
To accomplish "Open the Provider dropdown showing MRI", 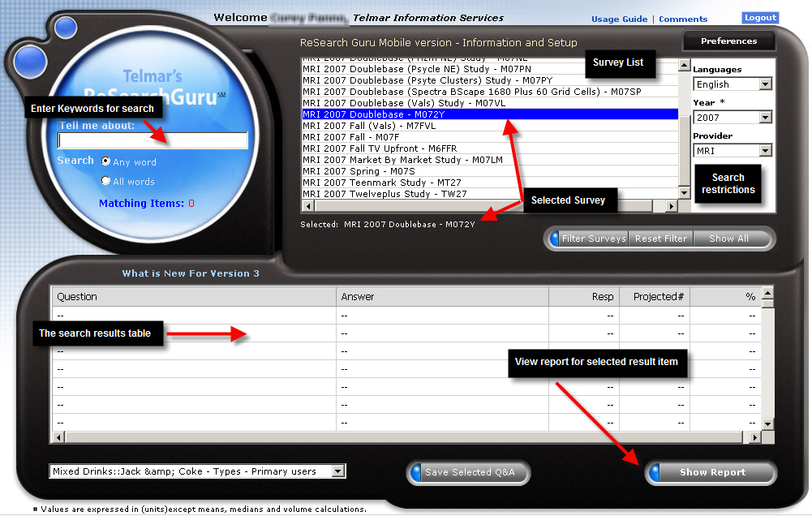I will pos(733,150).
